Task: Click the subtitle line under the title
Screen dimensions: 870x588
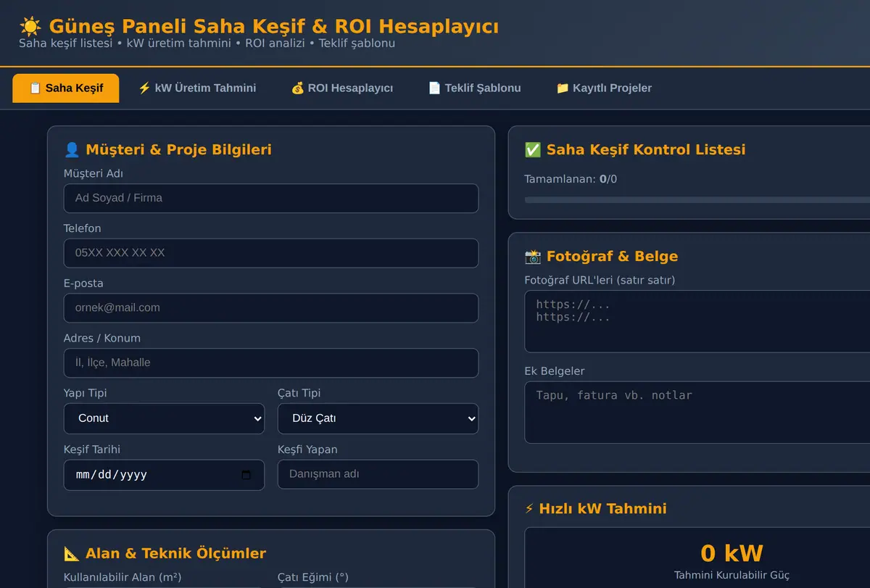Action: coord(207,43)
